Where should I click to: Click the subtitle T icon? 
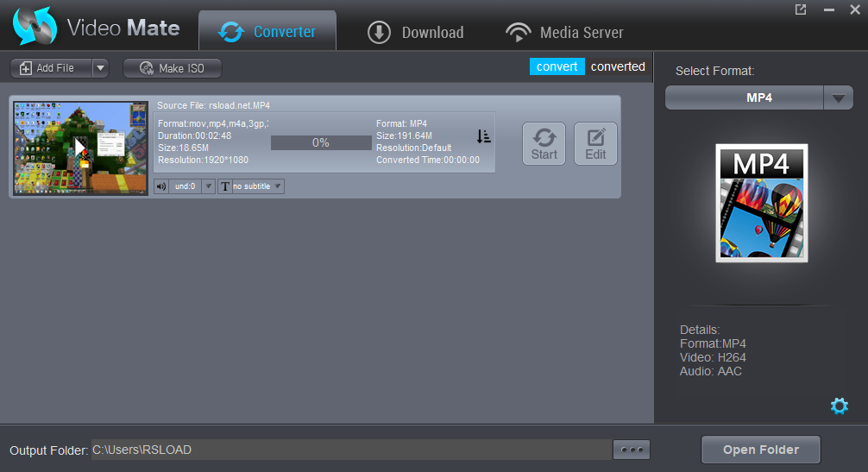224,186
